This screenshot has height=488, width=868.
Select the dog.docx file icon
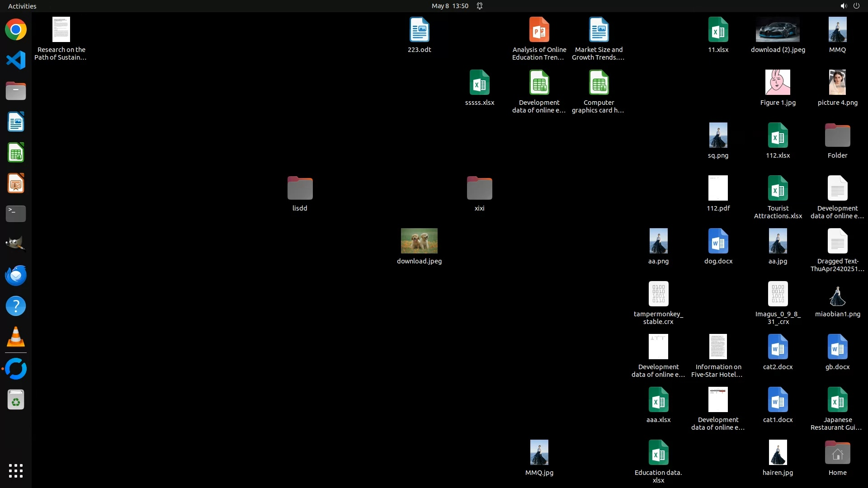718,241
